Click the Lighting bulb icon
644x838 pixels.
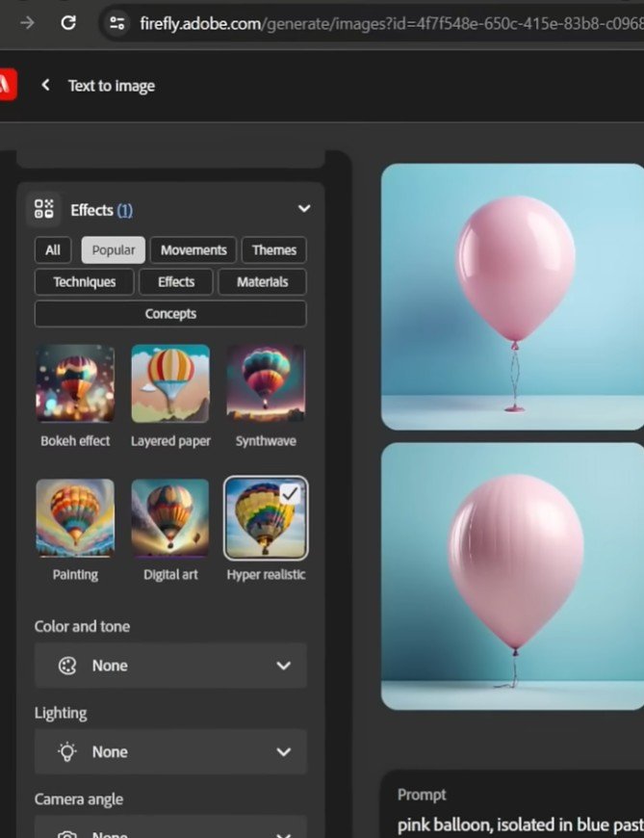point(67,751)
